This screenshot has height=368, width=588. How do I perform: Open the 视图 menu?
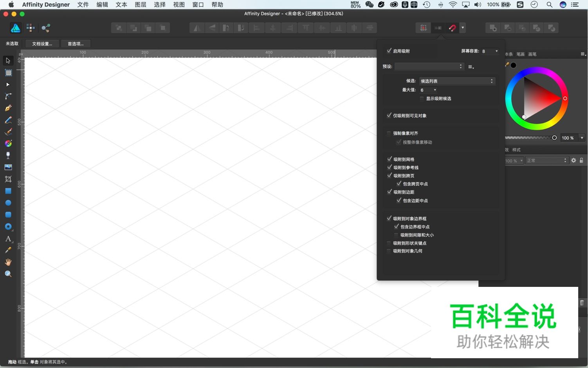179,5
